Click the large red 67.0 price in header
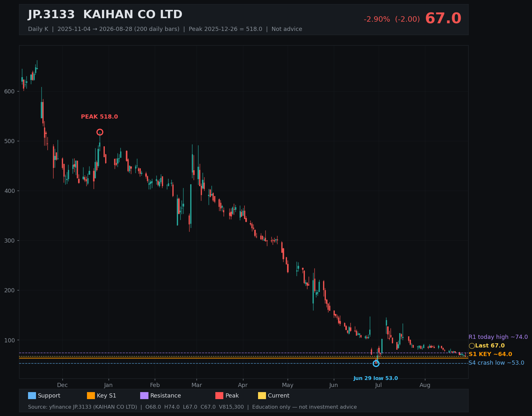The height and width of the screenshot is (416, 532). 443,18
